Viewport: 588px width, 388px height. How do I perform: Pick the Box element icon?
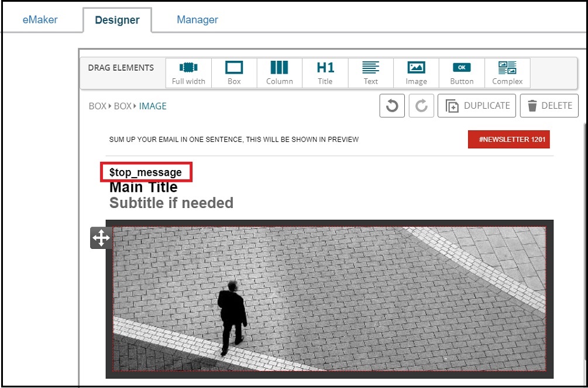click(x=234, y=73)
